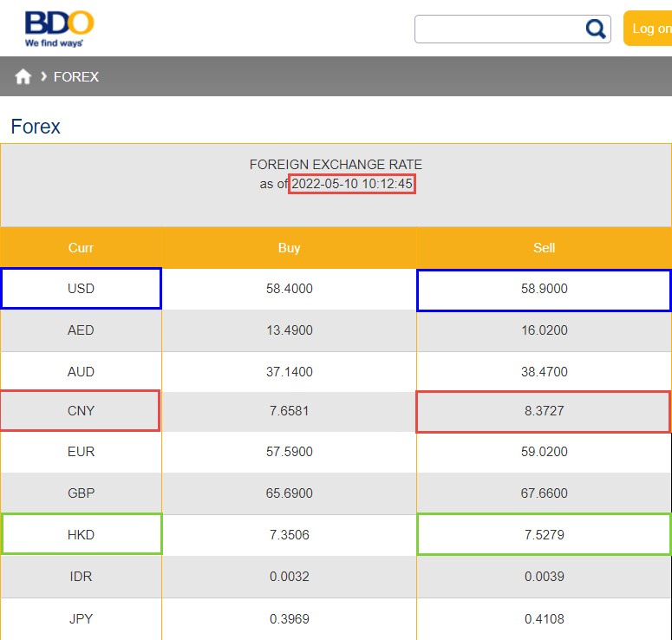Click the Sell column header

[x=544, y=248]
